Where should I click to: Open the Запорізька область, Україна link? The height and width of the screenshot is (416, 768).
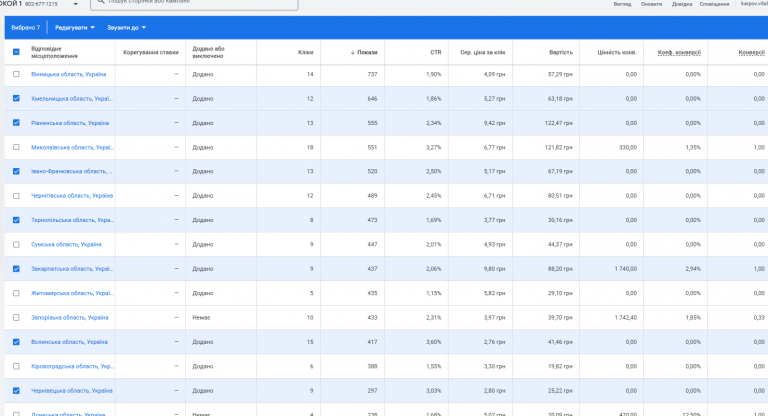click(70, 318)
